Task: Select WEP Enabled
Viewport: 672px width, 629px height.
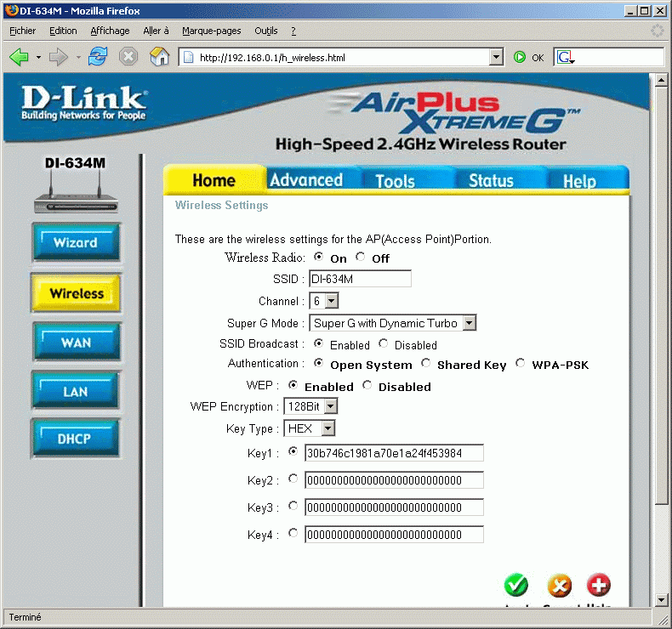Action: click(x=293, y=384)
